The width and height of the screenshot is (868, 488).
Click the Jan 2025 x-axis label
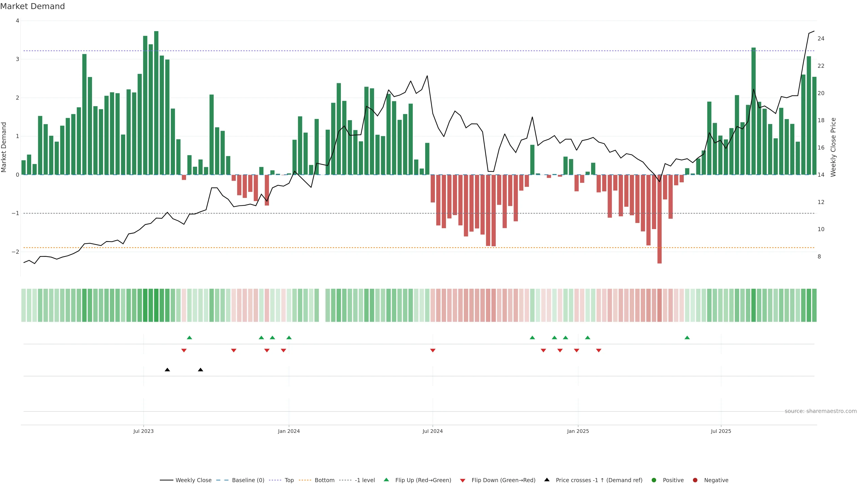tap(578, 431)
